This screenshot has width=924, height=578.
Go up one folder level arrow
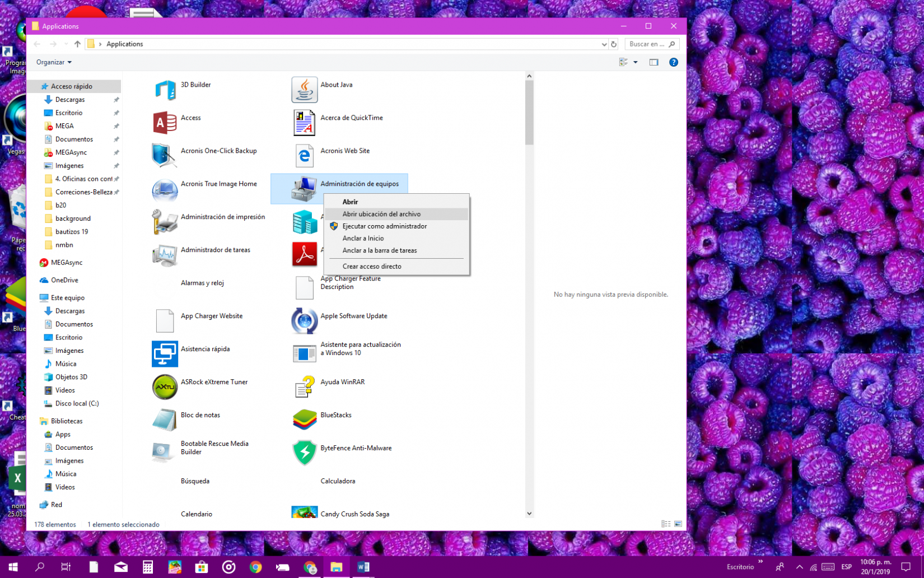[77, 44]
